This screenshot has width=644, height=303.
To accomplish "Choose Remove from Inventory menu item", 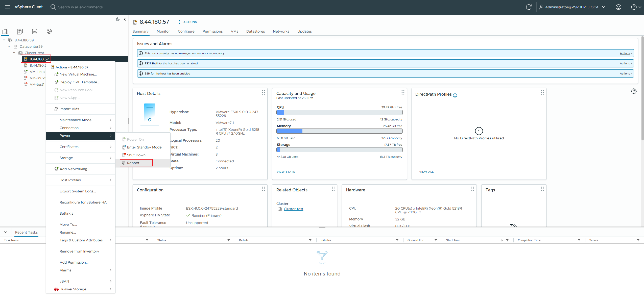I will click(81, 251).
